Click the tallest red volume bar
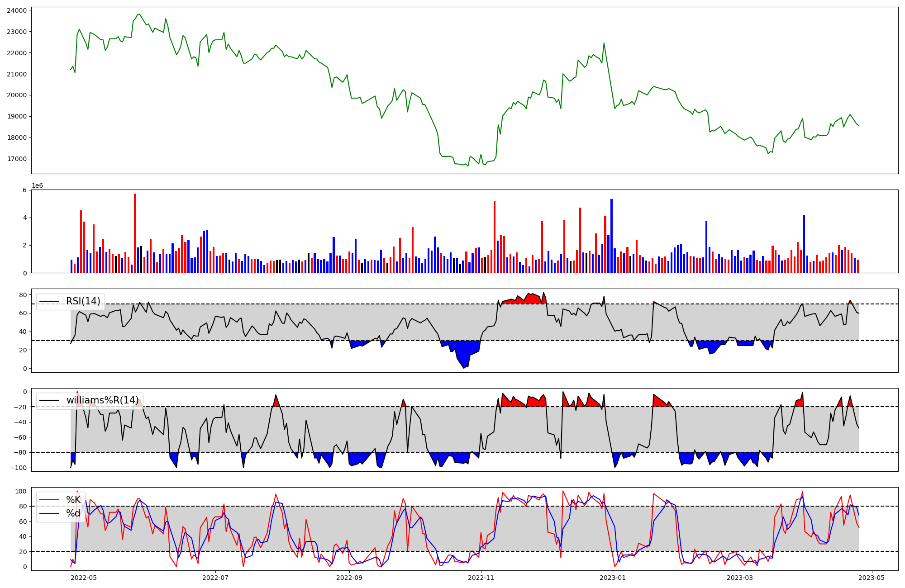Image resolution: width=905 pixels, height=588 pixels. point(135,233)
